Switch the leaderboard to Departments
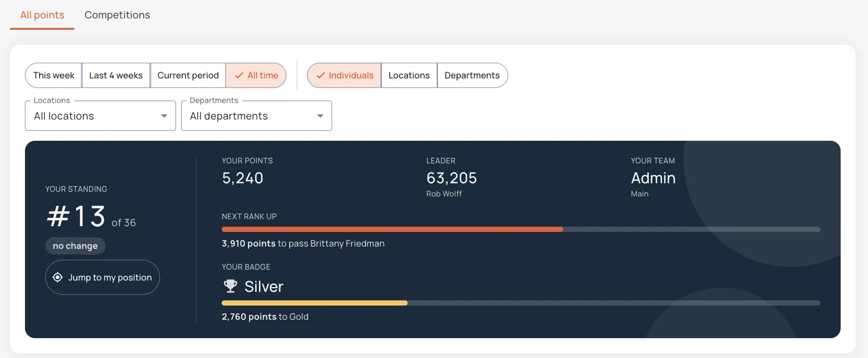Screen dimensions: 868x358 472,75
